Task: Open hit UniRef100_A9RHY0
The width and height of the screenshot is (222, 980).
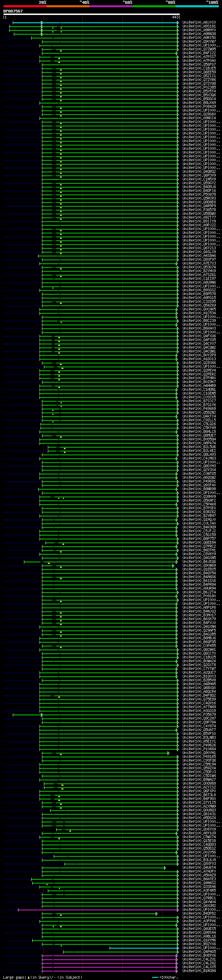Action: [199, 30]
